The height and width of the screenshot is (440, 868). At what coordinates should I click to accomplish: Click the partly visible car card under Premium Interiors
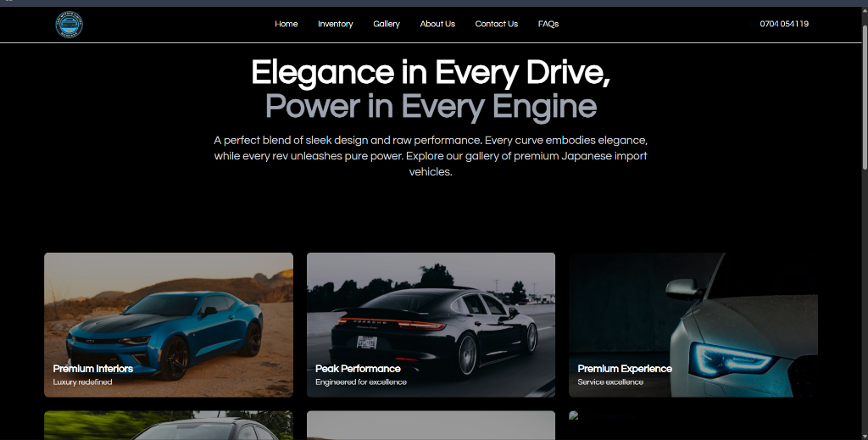click(x=169, y=425)
